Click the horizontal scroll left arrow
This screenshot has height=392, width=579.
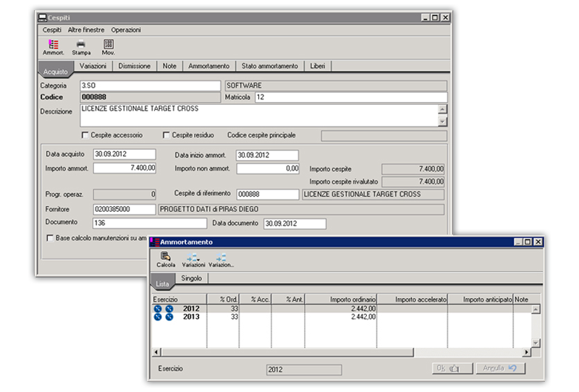pos(156,352)
